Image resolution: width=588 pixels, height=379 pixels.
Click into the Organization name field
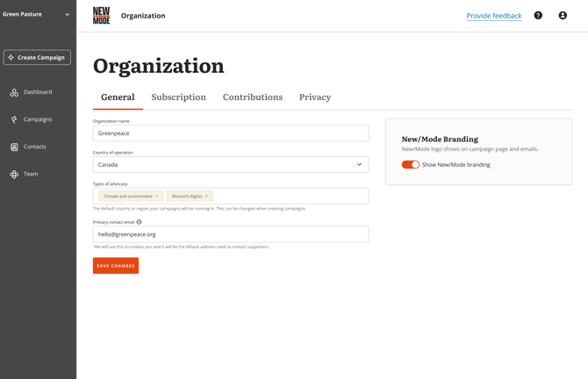[231, 133]
